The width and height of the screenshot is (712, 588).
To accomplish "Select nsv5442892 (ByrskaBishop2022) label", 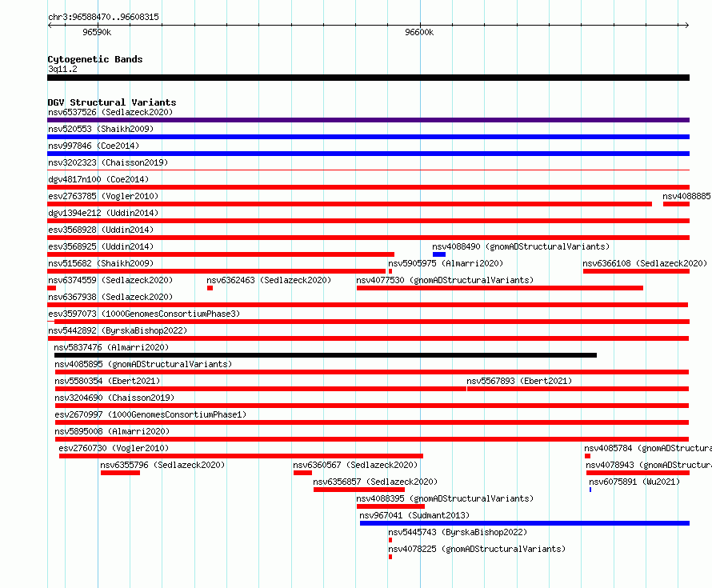I will coord(118,330).
